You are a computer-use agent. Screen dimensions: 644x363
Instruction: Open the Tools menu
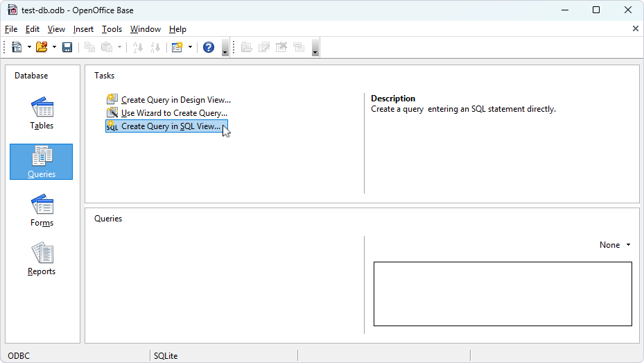(x=112, y=29)
